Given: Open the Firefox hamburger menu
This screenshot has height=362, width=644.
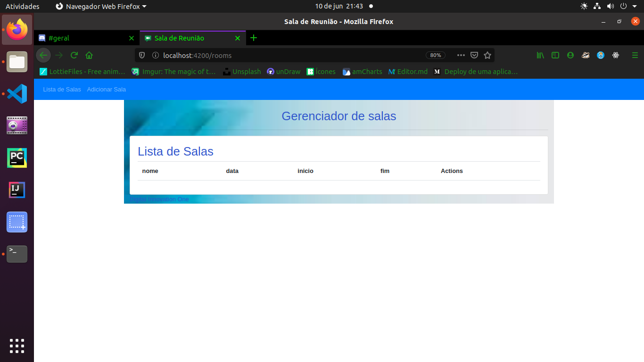Looking at the screenshot, I should (635, 55).
